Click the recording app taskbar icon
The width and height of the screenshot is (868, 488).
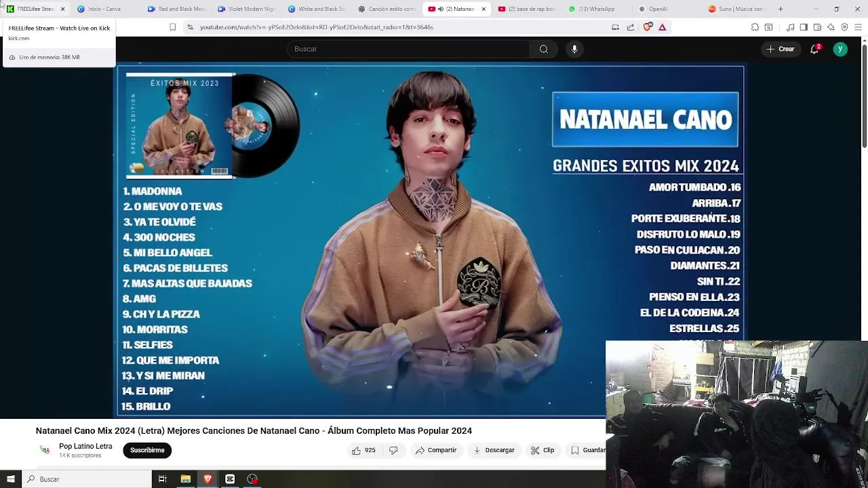[x=252, y=479]
